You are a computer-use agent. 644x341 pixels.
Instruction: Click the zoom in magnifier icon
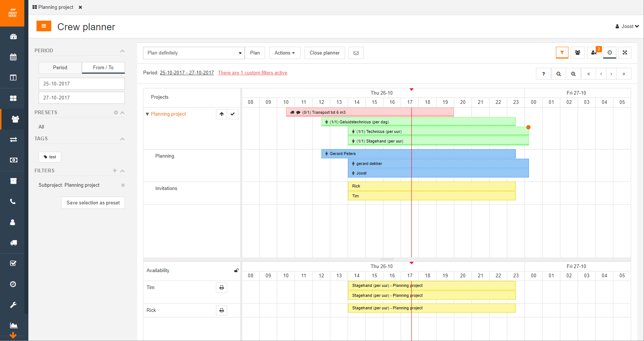[573, 74]
